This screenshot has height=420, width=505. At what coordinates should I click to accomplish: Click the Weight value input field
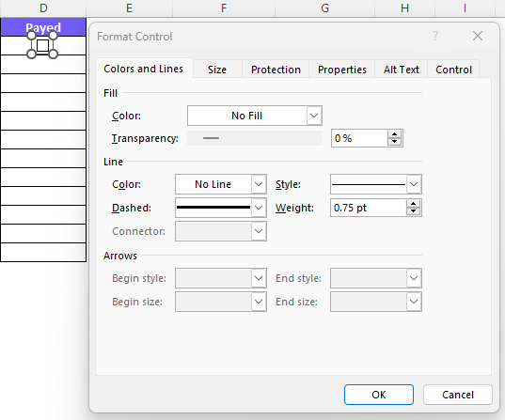coord(369,208)
